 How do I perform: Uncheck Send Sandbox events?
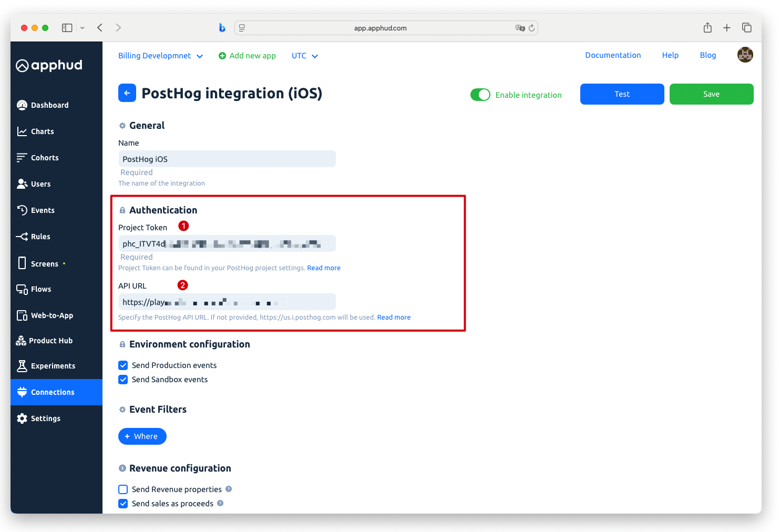(123, 380)
